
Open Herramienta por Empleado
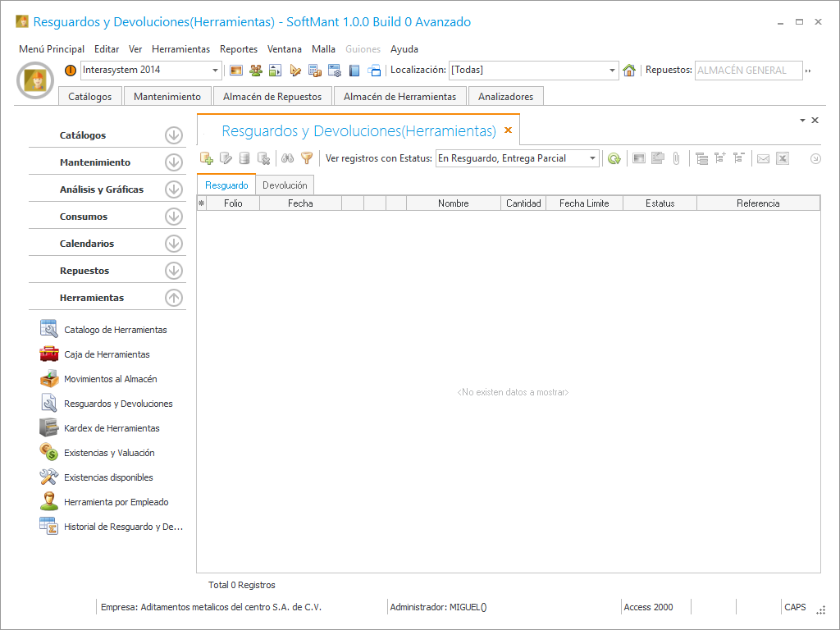tap(116, 502)
